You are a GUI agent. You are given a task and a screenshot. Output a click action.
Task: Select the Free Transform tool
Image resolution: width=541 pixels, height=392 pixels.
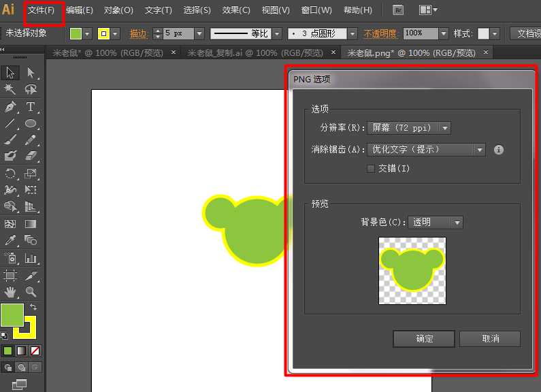[x=31, y=190]
